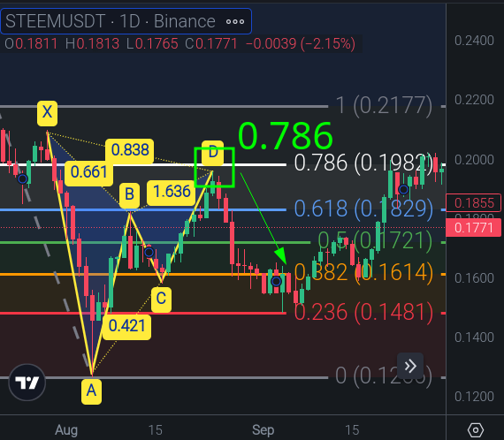Click the D label inside green box

tap(213, 152)
